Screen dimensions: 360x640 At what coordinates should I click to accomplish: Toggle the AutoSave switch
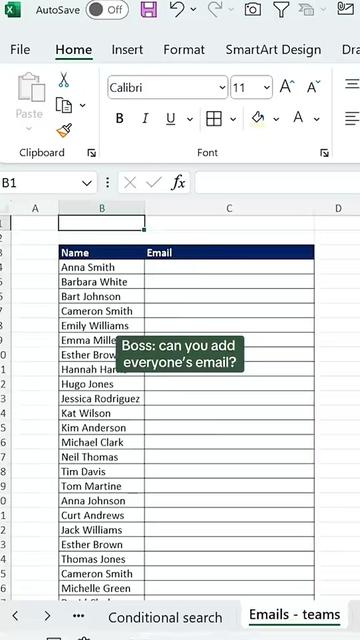coord(107,10)
